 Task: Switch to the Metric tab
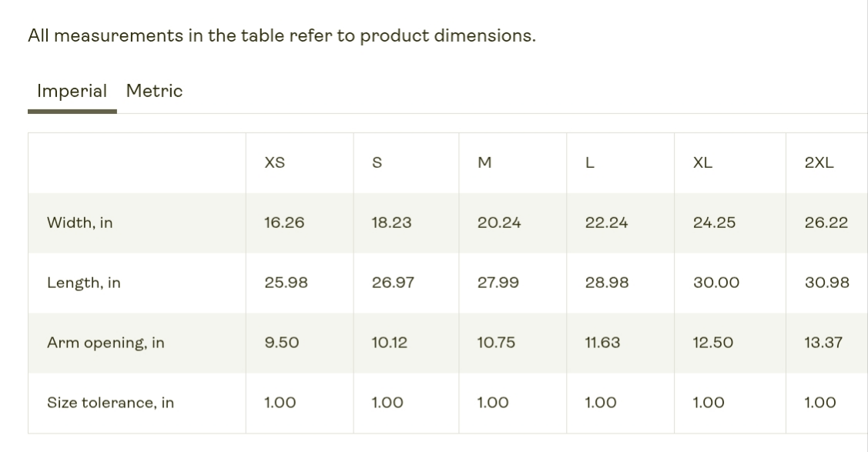(154, 91)
